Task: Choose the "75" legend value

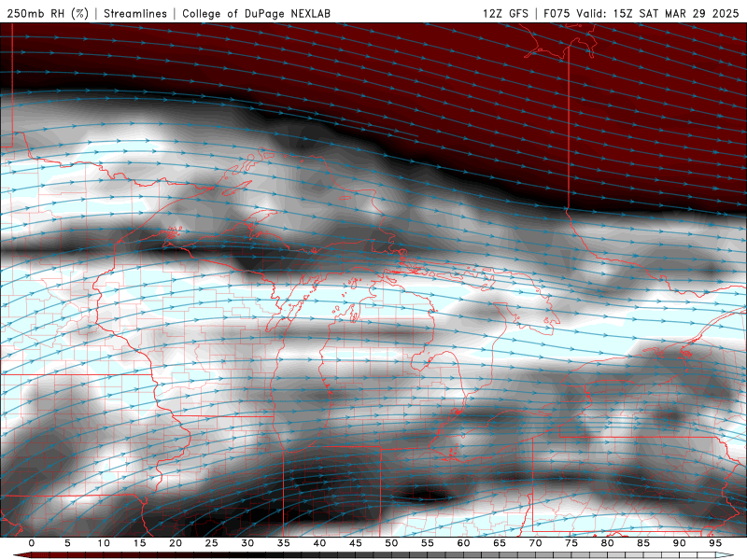Action: point(571,543)
